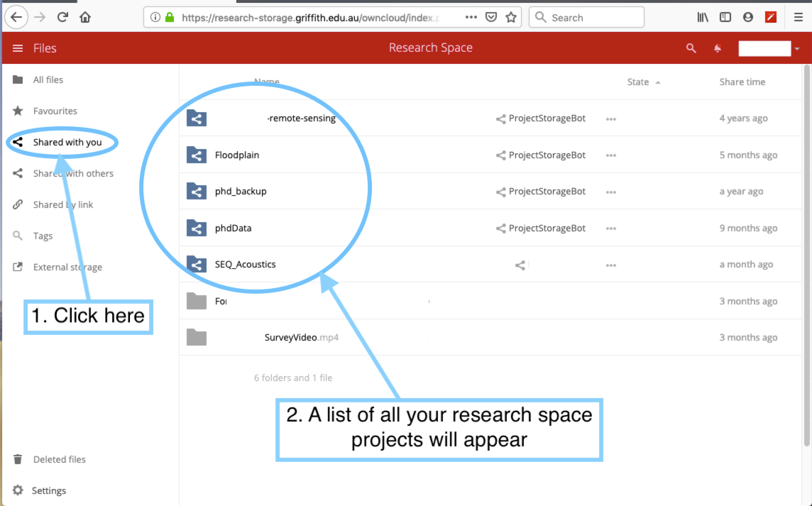The height and width of the screenshot is (506, 812).
Task: Open the notifications bell icon
Action: 718,48
